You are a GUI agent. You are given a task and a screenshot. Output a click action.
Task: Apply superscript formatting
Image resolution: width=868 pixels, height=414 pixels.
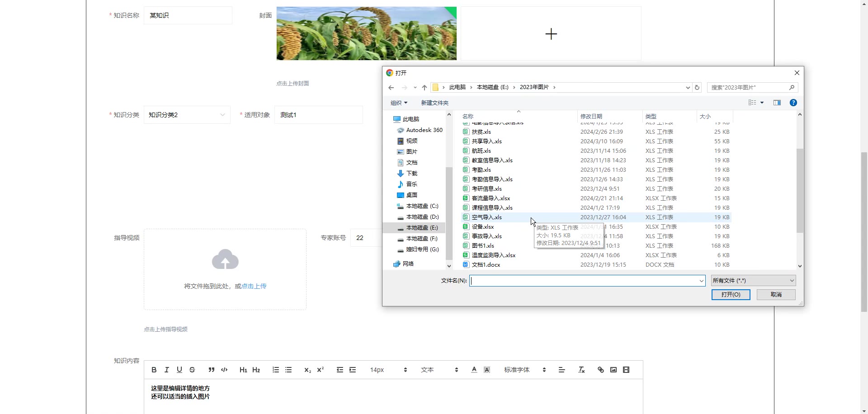(321, 370)
